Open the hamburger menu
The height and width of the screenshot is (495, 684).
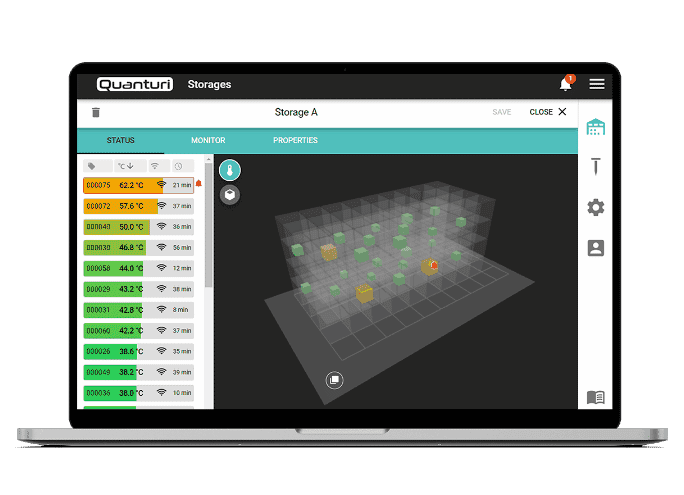596,84
